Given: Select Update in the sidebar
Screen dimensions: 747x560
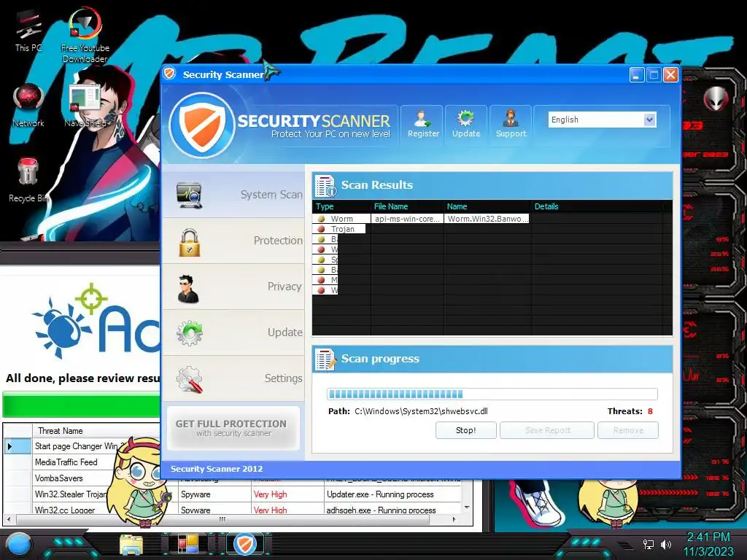Looking at the screenshot, I should pos(233,332).
